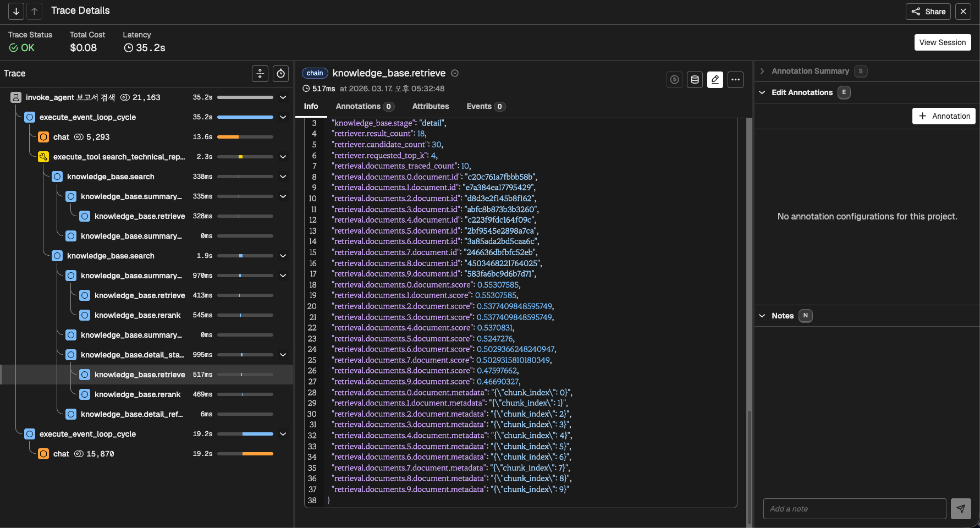Select knowledge_base.detail_ref 6ms span

[x=146, y=414]
